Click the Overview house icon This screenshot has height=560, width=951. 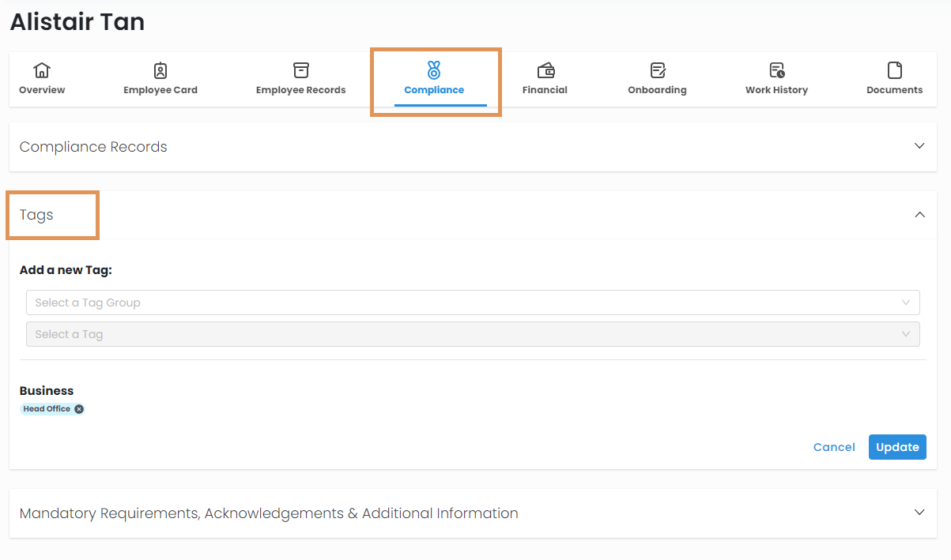(42, 70)
